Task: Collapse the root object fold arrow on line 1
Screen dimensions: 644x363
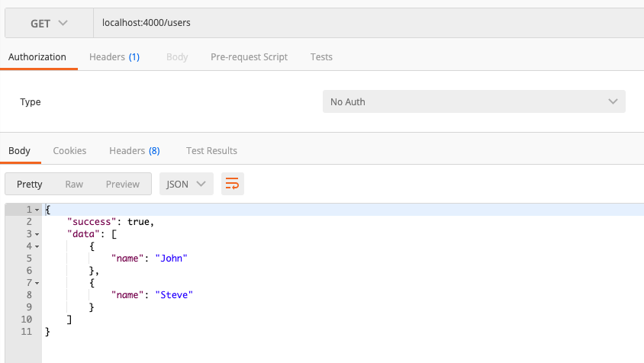Action: pyautogui.click(x=37, y=210)
